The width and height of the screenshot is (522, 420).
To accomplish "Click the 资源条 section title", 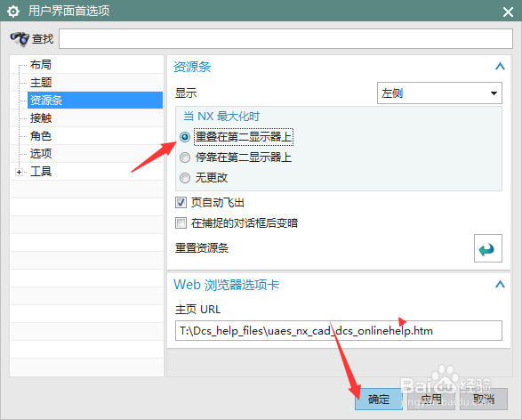I will point(192,67).
